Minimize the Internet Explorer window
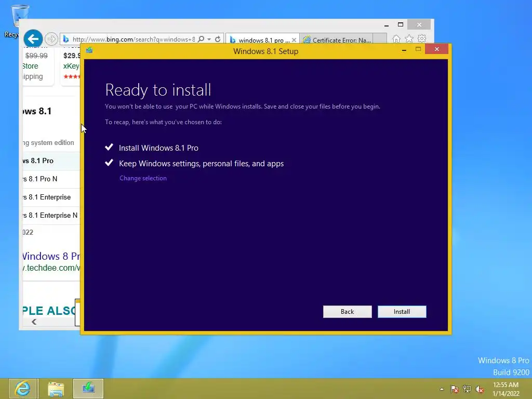The width and height of the screenshot is (532, 399). (387, 25)
